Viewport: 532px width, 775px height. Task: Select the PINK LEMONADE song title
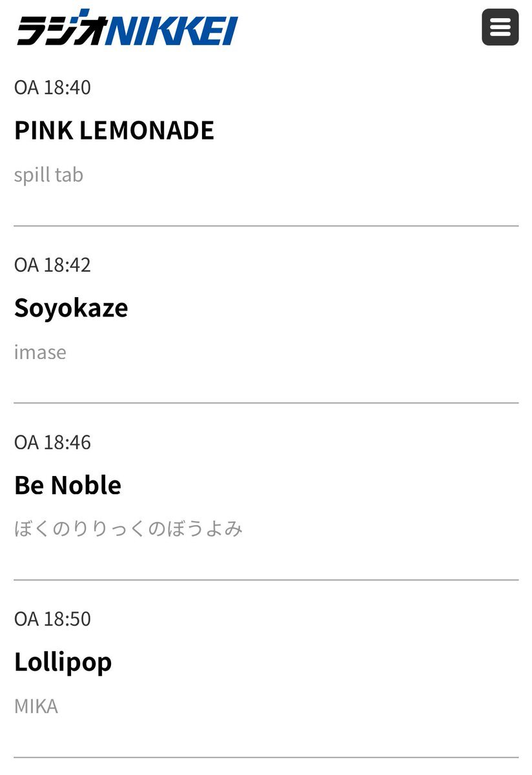point(114,130)
